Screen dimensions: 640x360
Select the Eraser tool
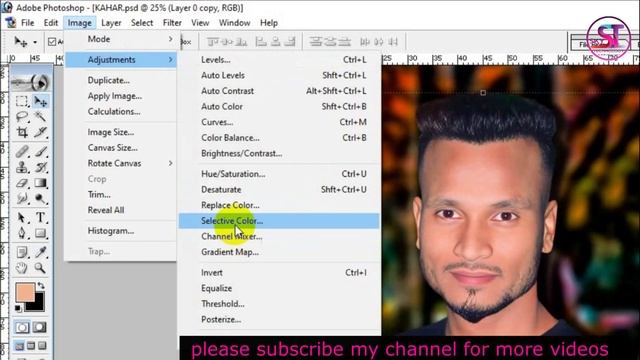point(22,183)
